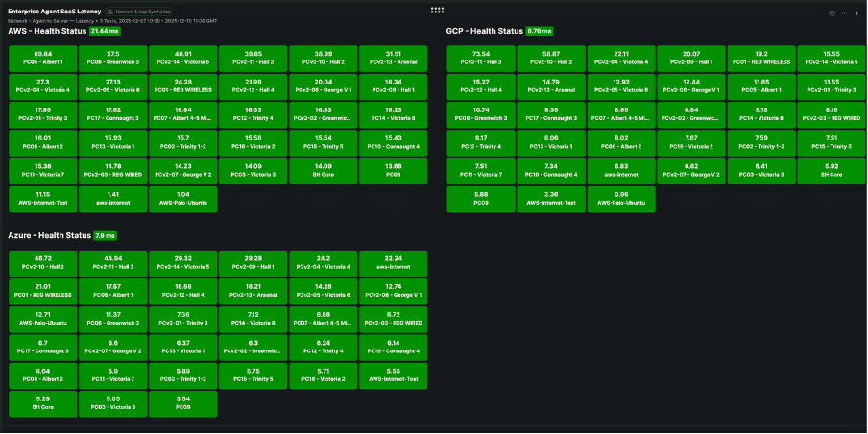Click GCP card BH Core (5.92)

point(832,171)
